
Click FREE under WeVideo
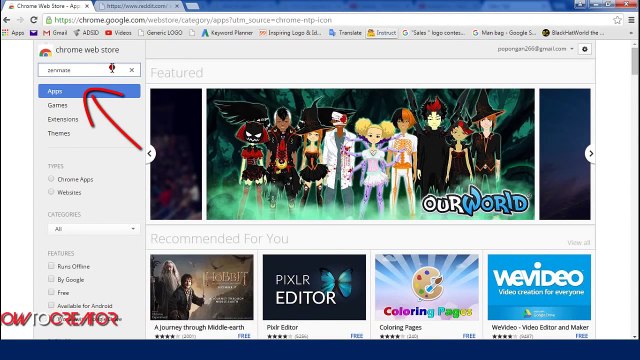[582, 336]
